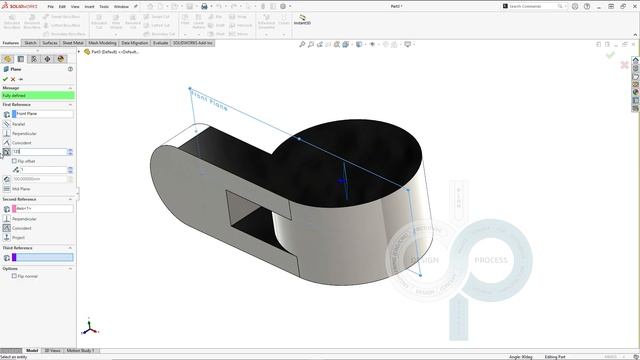Screen dimensions: 640x360
Task: Click the number of planes input field
Action: pos(44,170)
